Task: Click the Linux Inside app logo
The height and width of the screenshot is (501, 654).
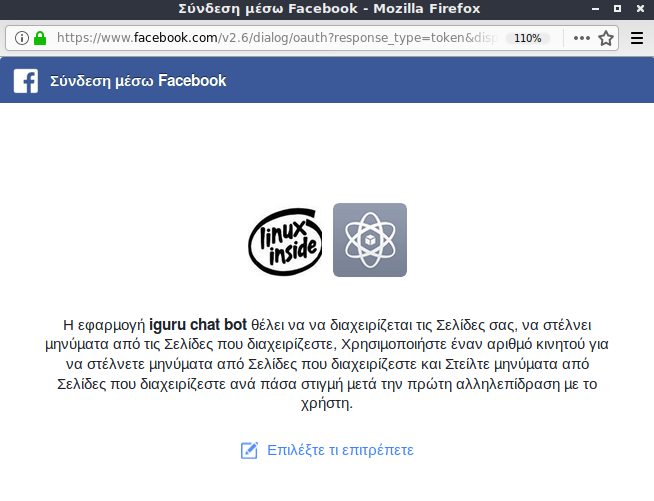Action: pos(285,242)
